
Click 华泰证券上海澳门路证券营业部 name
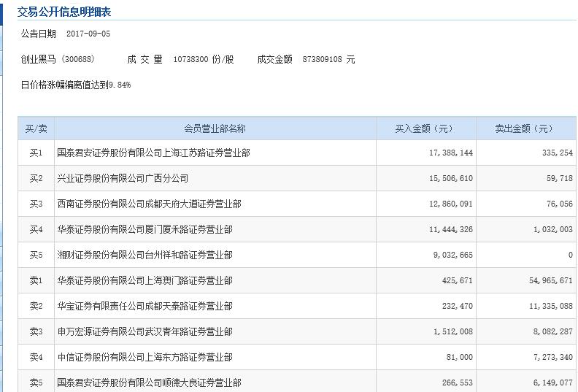(145, 280)
